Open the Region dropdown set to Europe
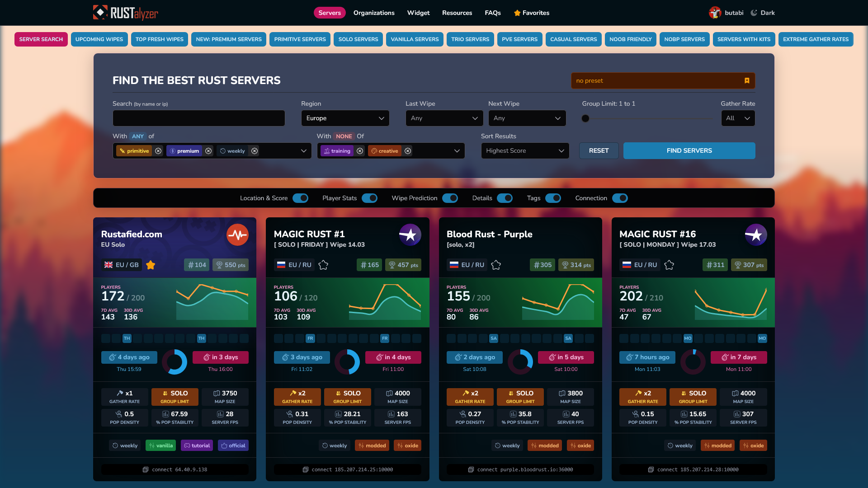The height and width of the screenshot is (488, 868). (345, 118)
